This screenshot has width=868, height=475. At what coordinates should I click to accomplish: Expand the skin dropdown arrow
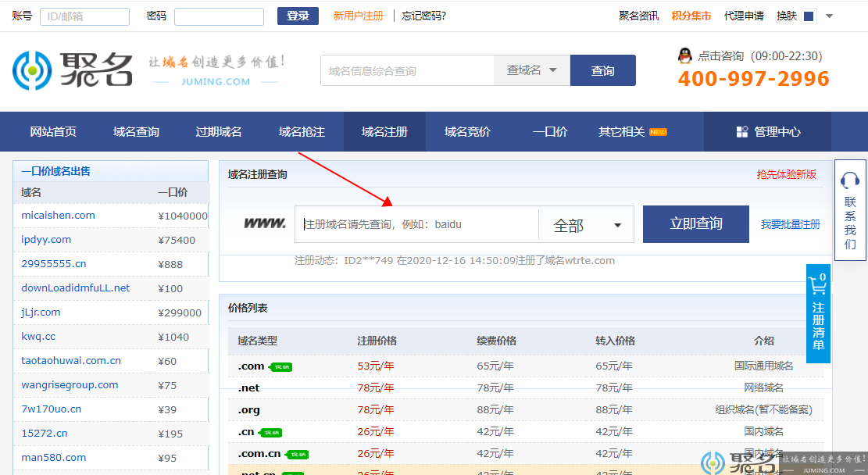[x=829, y=16]
